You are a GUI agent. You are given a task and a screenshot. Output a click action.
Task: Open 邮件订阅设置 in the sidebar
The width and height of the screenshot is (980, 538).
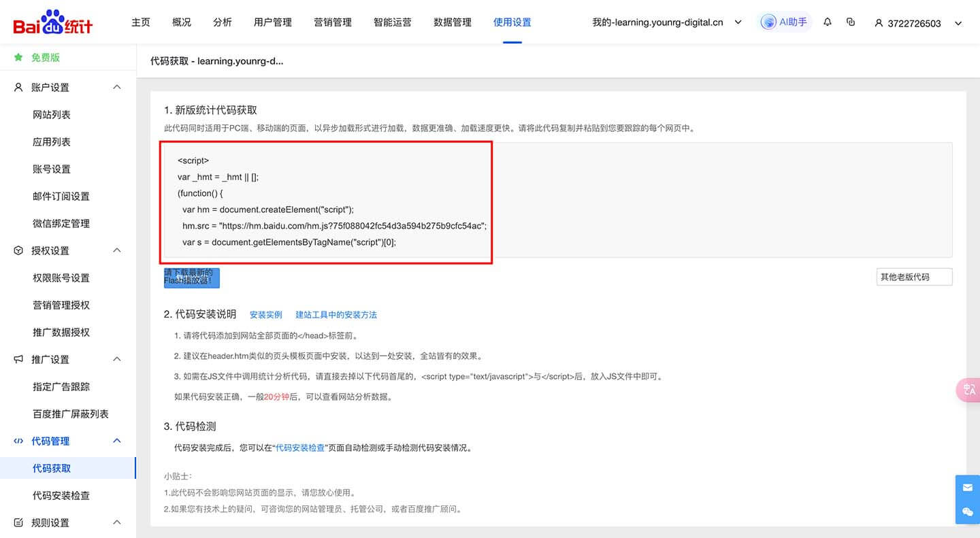tap(61, 196)
